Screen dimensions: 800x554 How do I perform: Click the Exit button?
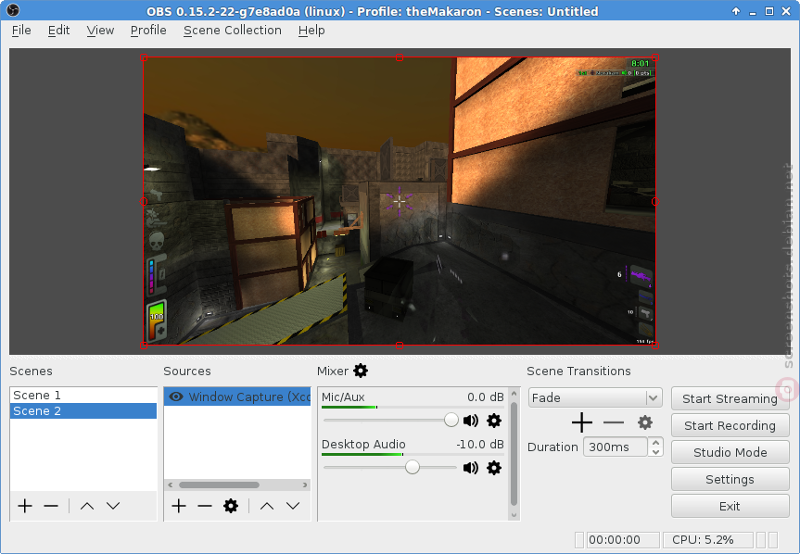(x=730, y=506)
